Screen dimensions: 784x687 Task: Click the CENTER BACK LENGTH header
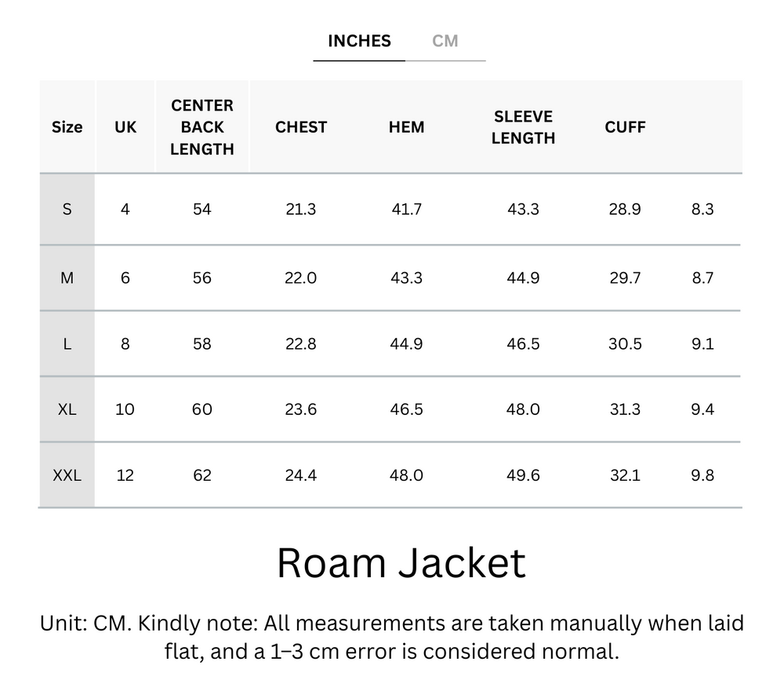click(x=202, y=126)
